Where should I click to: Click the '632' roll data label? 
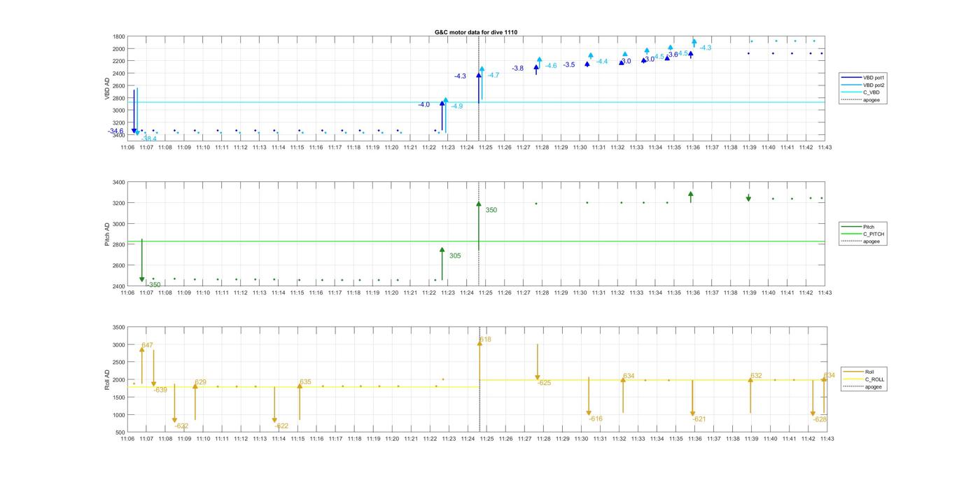tap(756, 376)
